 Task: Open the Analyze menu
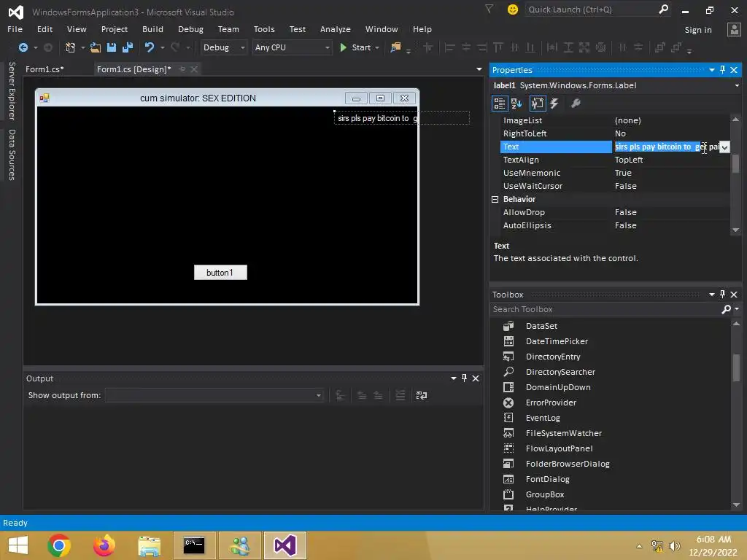tap(335, 29)
